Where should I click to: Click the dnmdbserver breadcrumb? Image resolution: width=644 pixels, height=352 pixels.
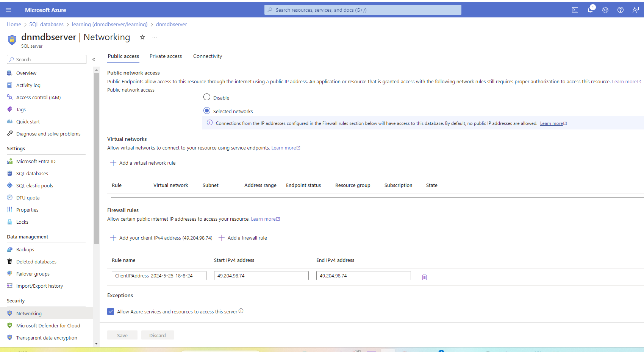point(171,24)
